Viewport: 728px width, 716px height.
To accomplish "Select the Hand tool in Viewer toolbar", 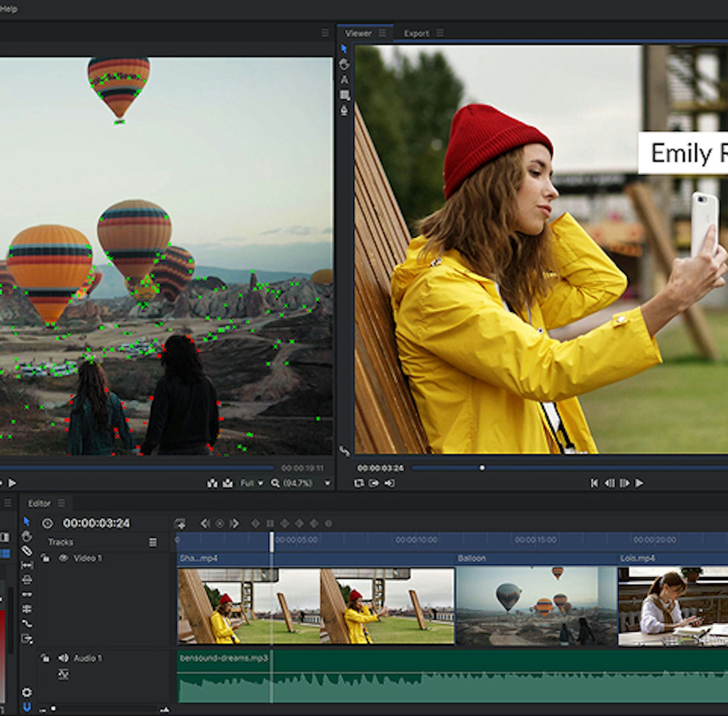I will (344, 64).
